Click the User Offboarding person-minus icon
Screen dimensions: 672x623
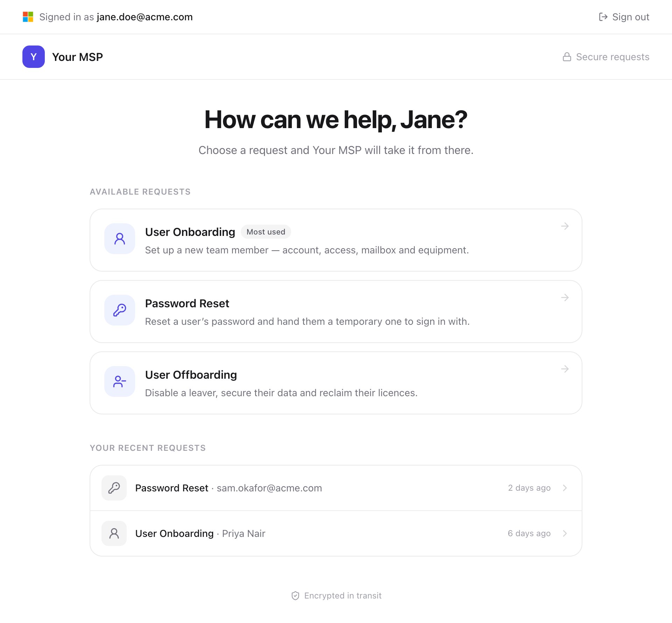tap(120, 381)
